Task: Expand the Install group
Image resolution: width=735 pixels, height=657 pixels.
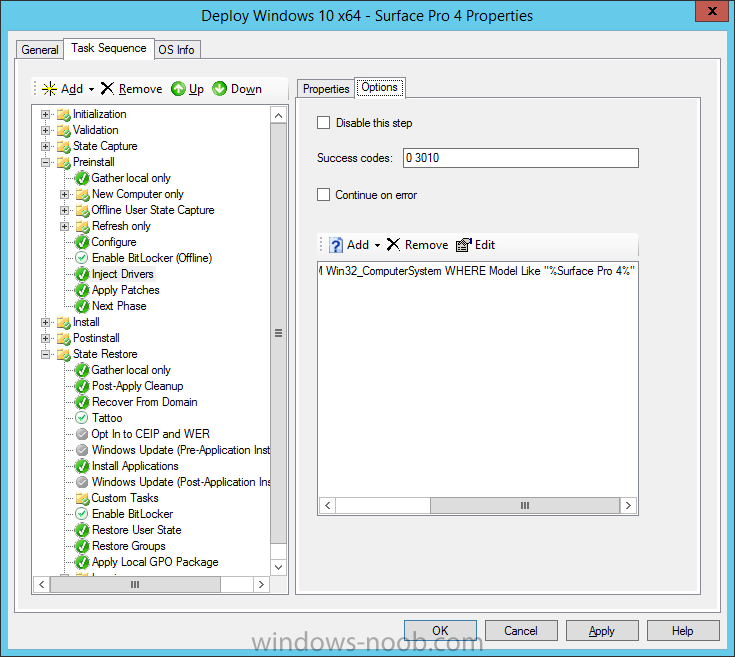Action: (45, 322)
